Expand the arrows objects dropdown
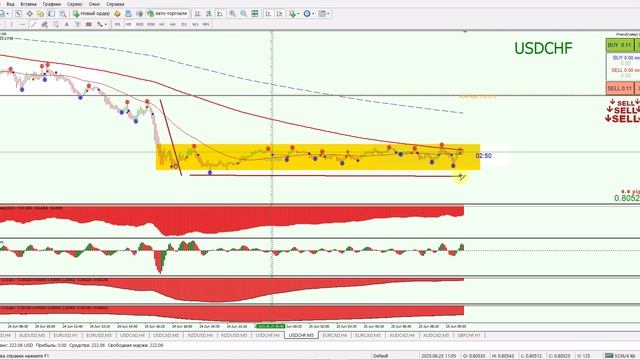640x360 pixels. 106,24
